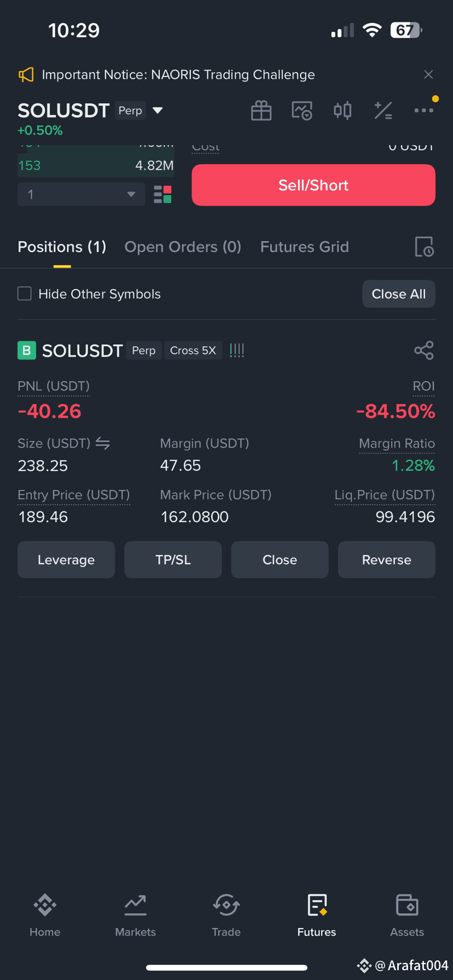Open the chart snapshot icon

tap(302, 110)
